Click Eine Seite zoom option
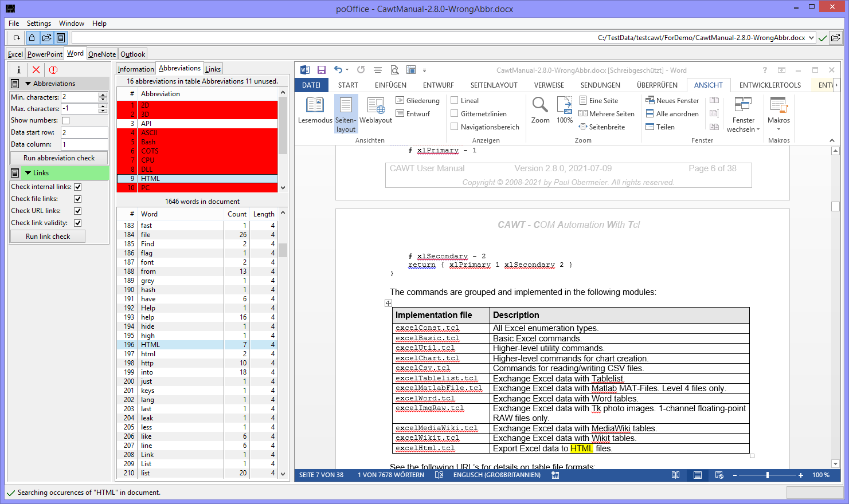849x504 pixels. pos(598,100)
